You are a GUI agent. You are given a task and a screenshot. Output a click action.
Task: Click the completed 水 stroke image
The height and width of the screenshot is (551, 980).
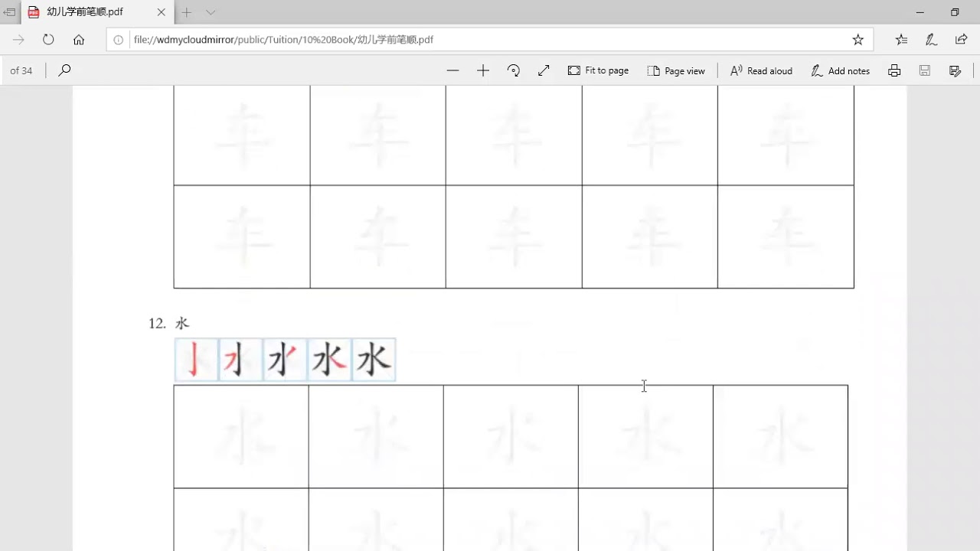click(x=374, y=360)
